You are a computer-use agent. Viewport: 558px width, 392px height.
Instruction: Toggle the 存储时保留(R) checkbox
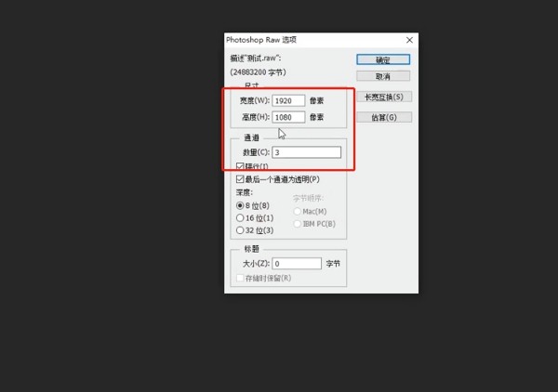pos(240,278)
